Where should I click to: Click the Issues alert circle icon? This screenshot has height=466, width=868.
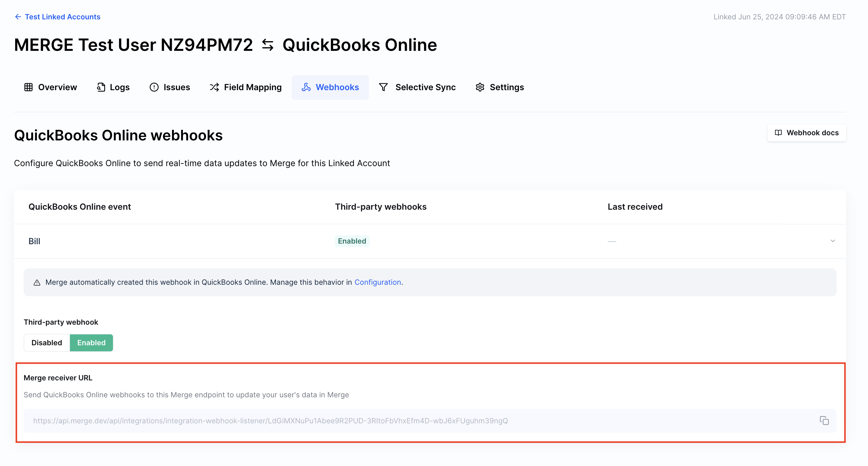154,87
